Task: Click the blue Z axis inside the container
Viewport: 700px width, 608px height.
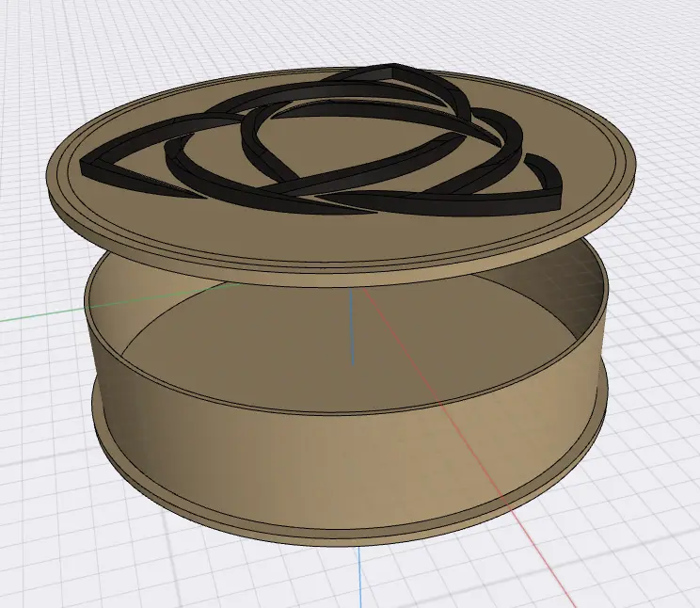Action: [352, 329]
